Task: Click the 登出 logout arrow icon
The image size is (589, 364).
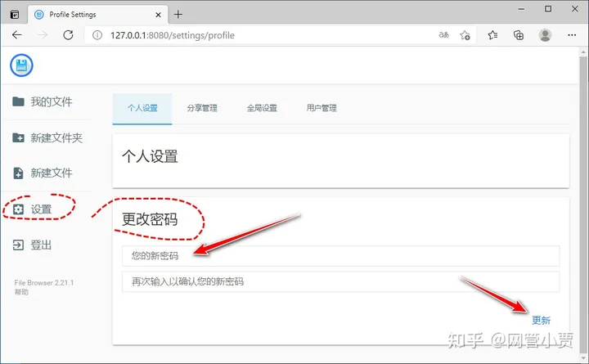Action: (x=18, y=245)
